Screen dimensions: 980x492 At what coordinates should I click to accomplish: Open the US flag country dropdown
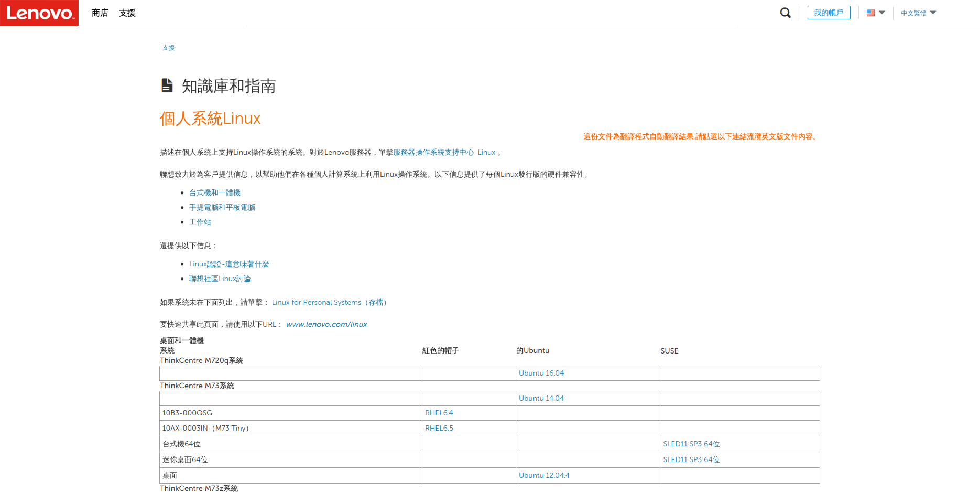876,13
